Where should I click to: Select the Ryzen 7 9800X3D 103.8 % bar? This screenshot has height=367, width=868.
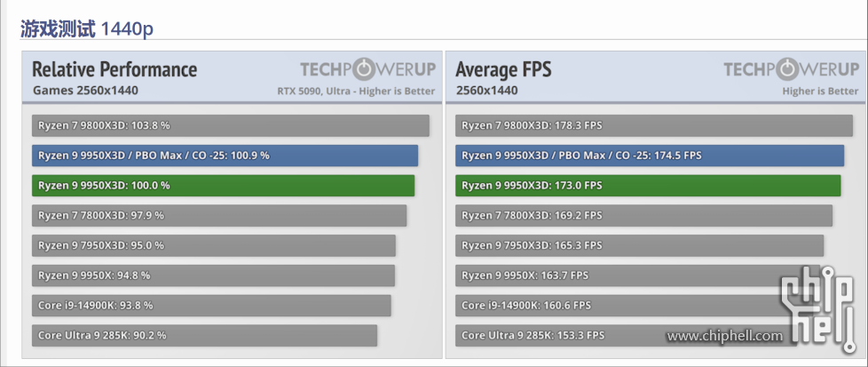230,125
